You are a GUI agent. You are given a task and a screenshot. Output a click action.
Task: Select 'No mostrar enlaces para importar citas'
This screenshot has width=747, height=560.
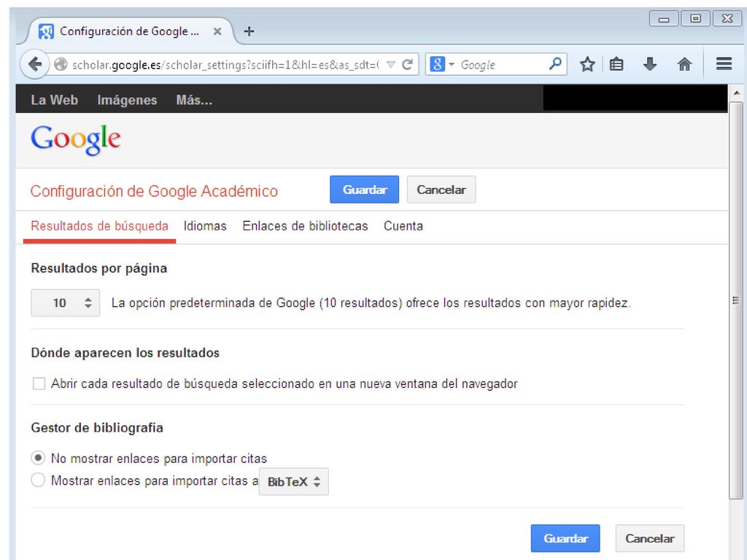click(x=38, y=458)
